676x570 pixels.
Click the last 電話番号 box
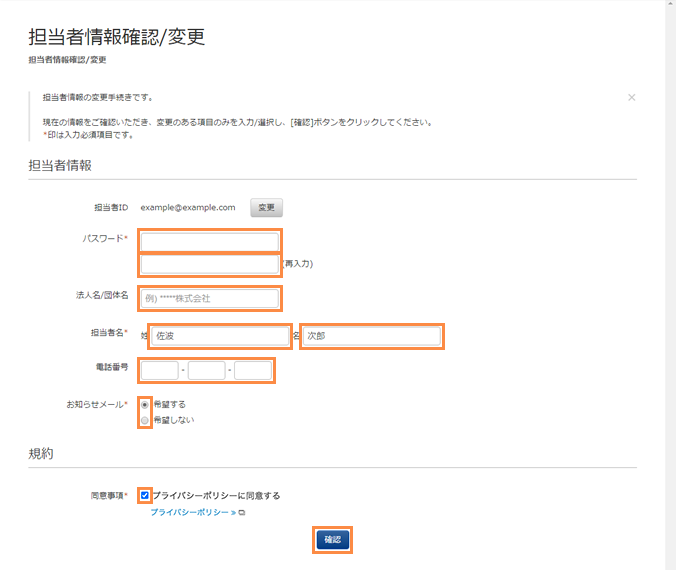pyautogui.click(x=253, y=370)
